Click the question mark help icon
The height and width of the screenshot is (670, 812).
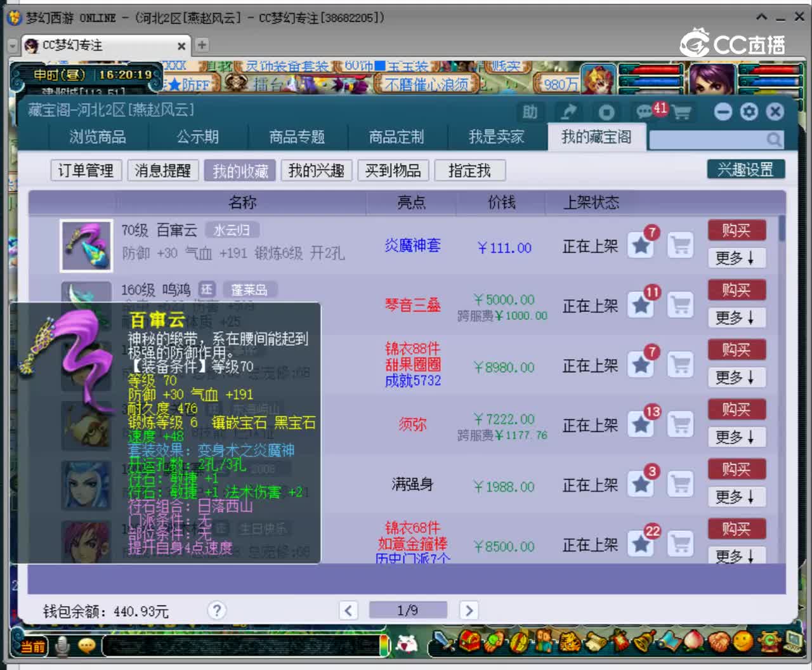[216, 610]
